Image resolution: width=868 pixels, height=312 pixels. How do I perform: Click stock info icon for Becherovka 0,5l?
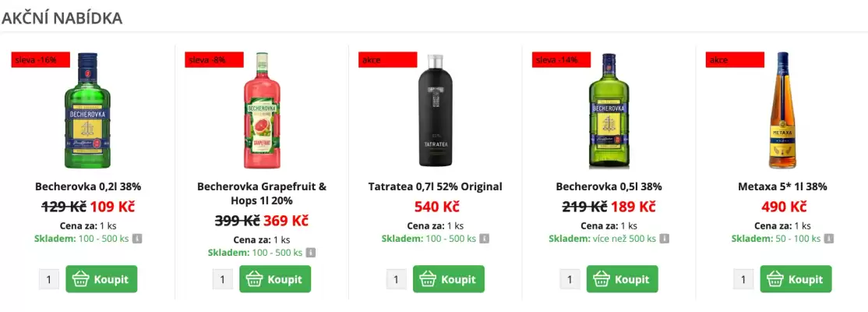tap(665, 239)
